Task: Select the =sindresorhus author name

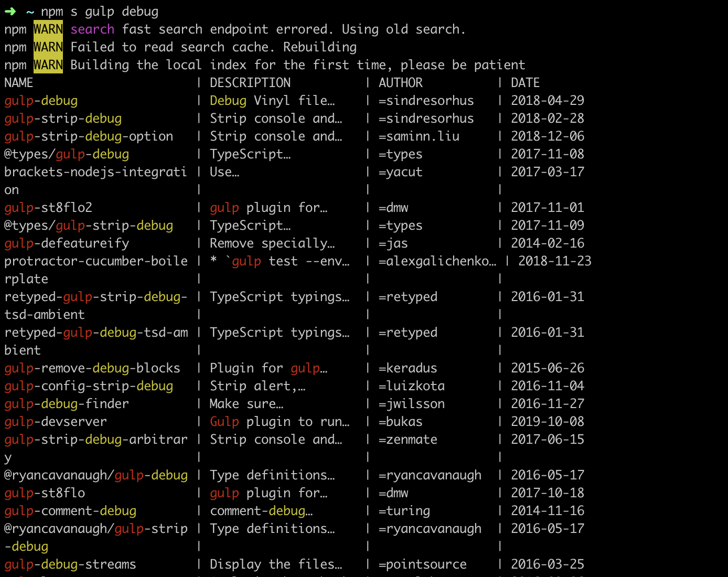Action: click(426, 100)
